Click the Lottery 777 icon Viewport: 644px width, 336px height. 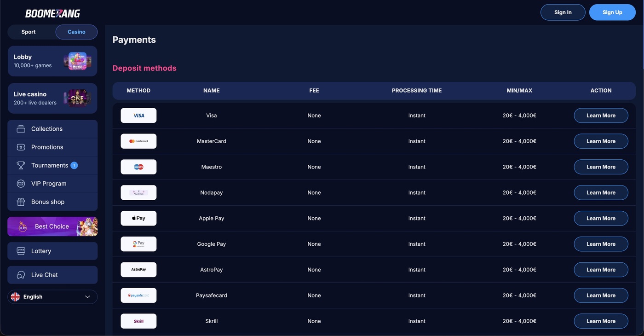click(x=21, y=251)
